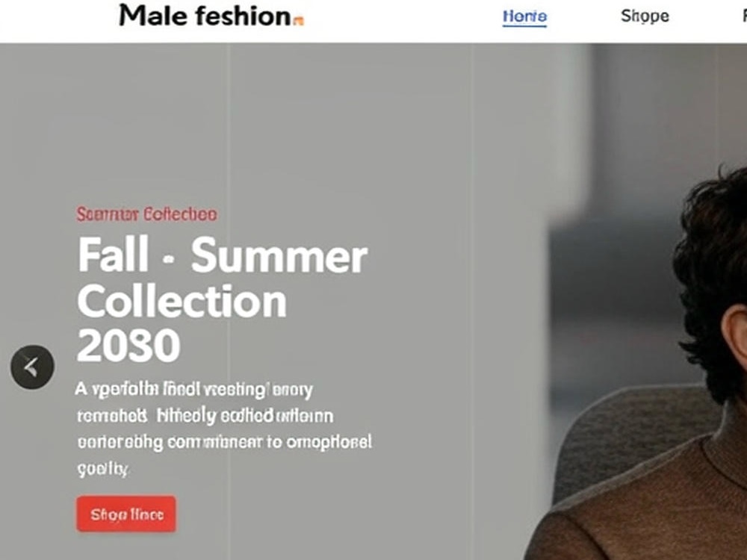Click the Male fashion logo
747x560 pixels.
[x=211, y=16]
